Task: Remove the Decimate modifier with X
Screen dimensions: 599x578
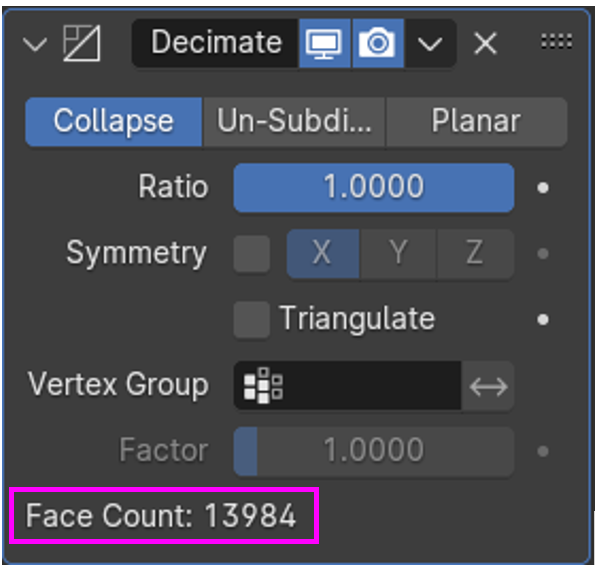Action: click(485, 43)
